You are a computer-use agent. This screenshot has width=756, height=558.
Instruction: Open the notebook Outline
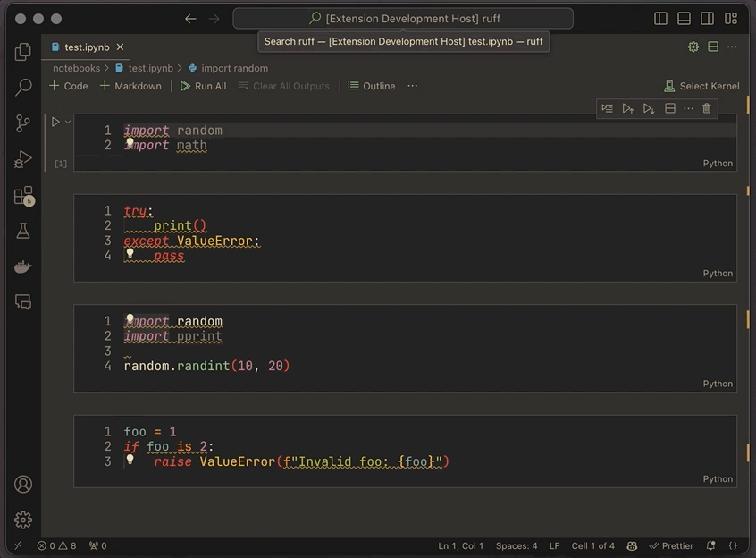coord(372,86)
